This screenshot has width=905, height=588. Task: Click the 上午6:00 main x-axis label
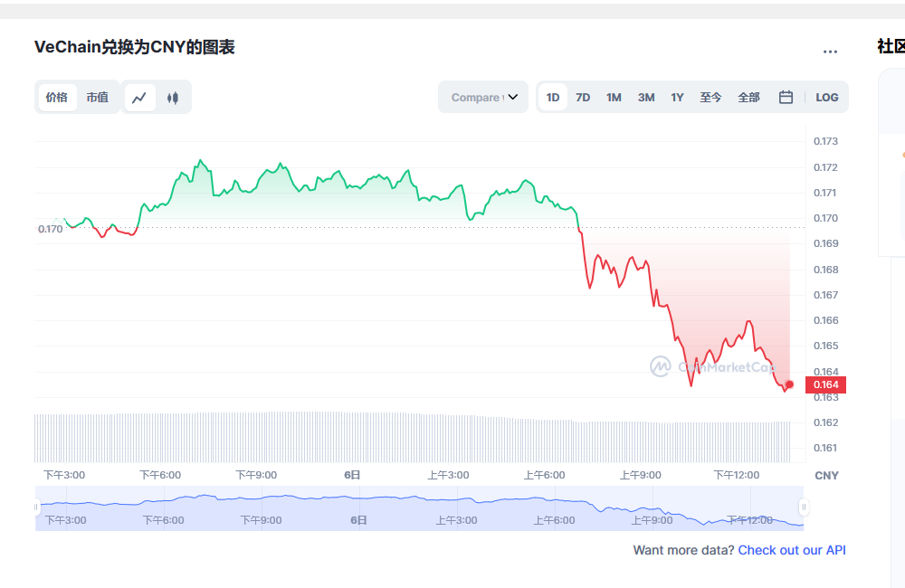[x=544, y=475]
